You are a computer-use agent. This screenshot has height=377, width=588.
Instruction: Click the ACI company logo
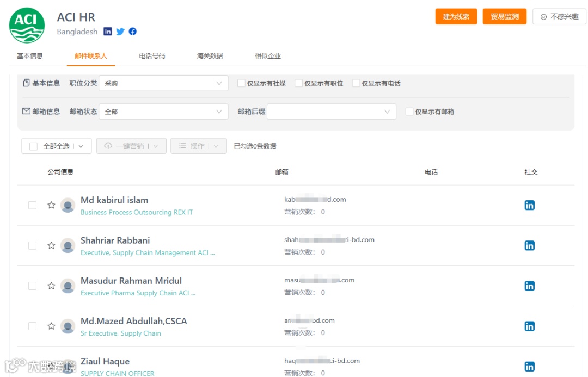point(27,26)
